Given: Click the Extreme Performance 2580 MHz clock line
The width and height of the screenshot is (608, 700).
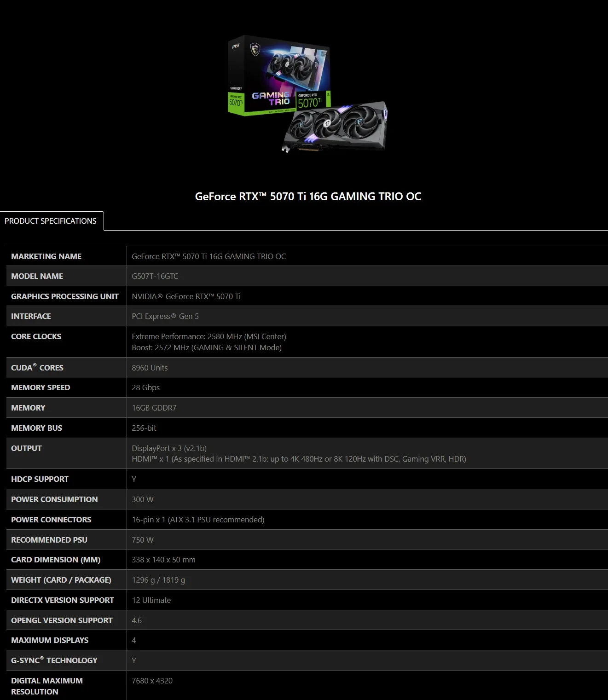Looking at the screenshot, I should tap(208, 336).
